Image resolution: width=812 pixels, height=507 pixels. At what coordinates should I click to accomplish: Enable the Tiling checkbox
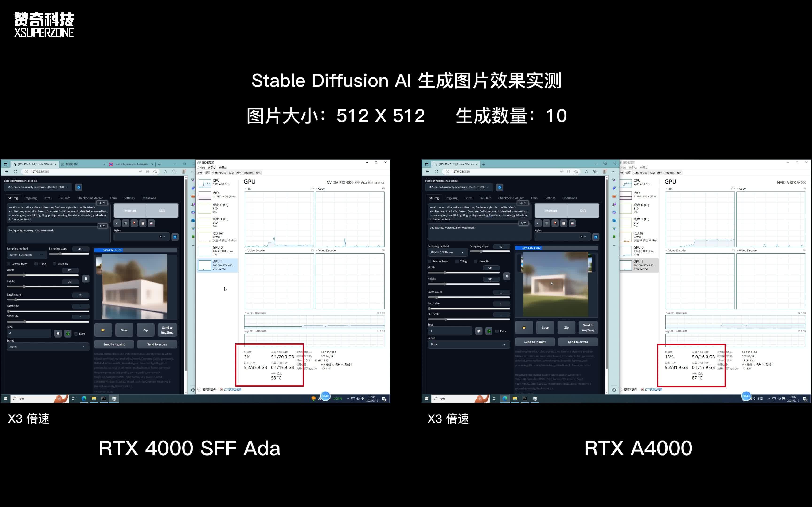(x=36, y=264)
